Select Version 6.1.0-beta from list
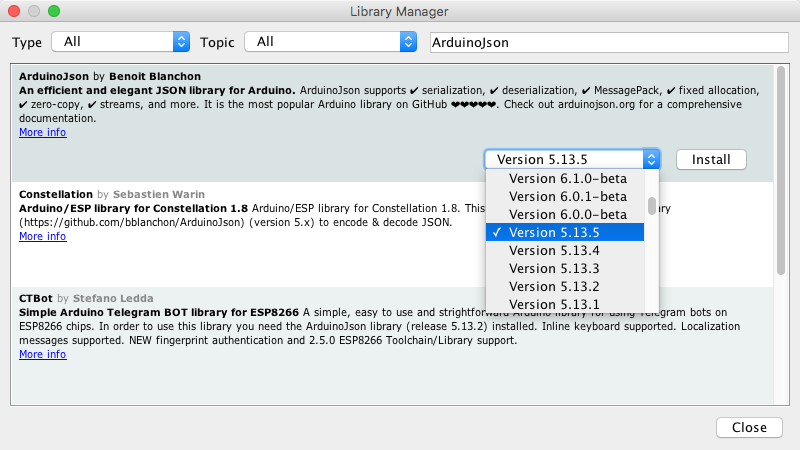Screen dimensions: 800x450 click(x=568, y=179)
